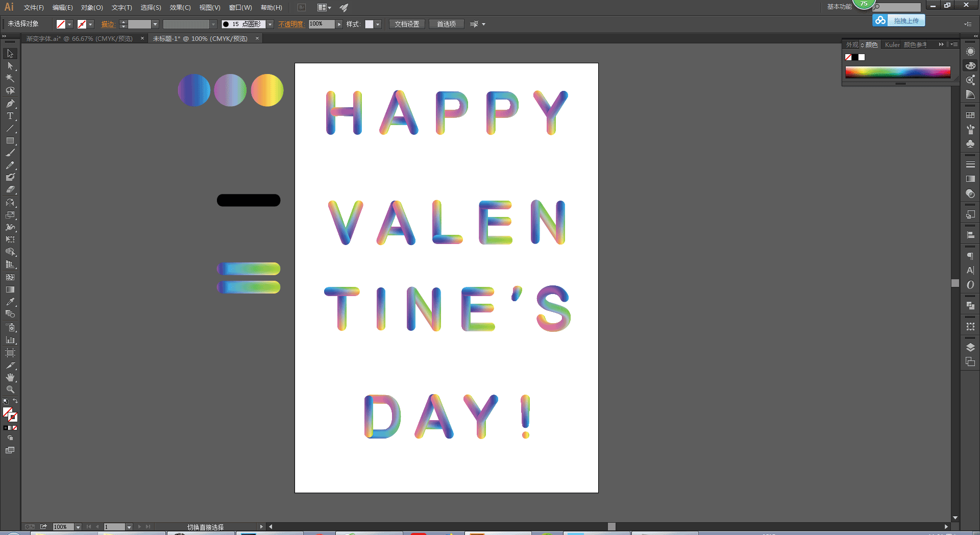980x535 pixels.
Task: Set paint mode to Color
Action: pos(6,428)
